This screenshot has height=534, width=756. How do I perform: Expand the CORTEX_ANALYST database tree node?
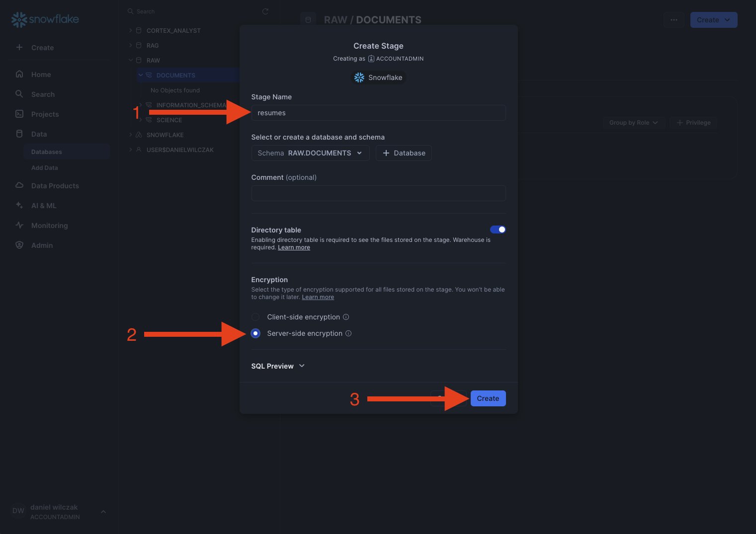(x=131, y=31)
